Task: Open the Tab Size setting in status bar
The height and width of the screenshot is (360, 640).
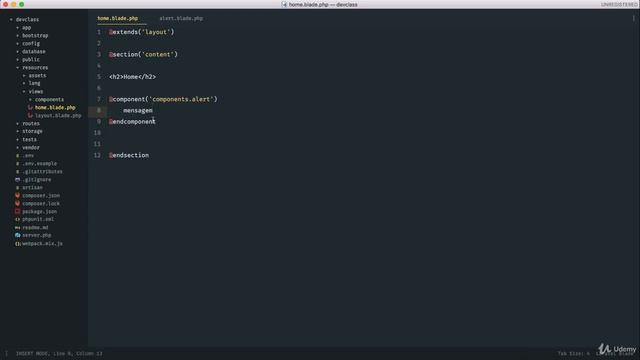Action: tap(573, 353)
